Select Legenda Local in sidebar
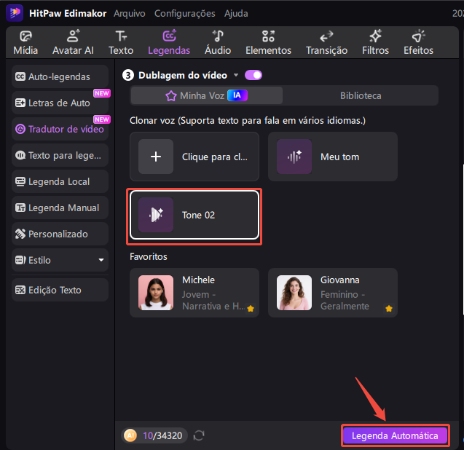The width and height of the screenshot is (464, 450). [x=60, y=182]
